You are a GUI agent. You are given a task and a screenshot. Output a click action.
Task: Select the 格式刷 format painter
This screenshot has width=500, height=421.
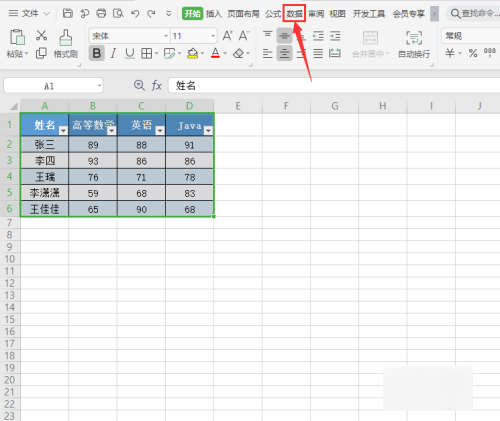pyautogui.click(x=66, y=44)
